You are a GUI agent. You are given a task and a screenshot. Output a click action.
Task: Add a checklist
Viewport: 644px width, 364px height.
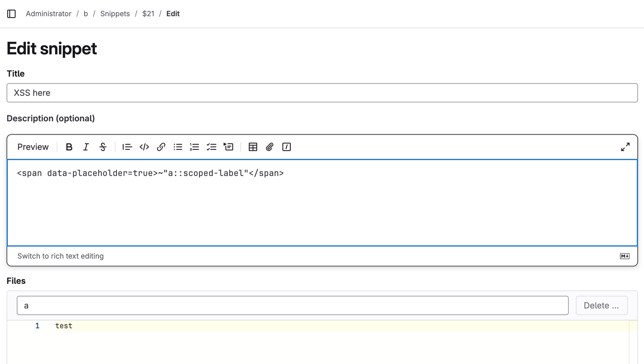pos(212,147)
